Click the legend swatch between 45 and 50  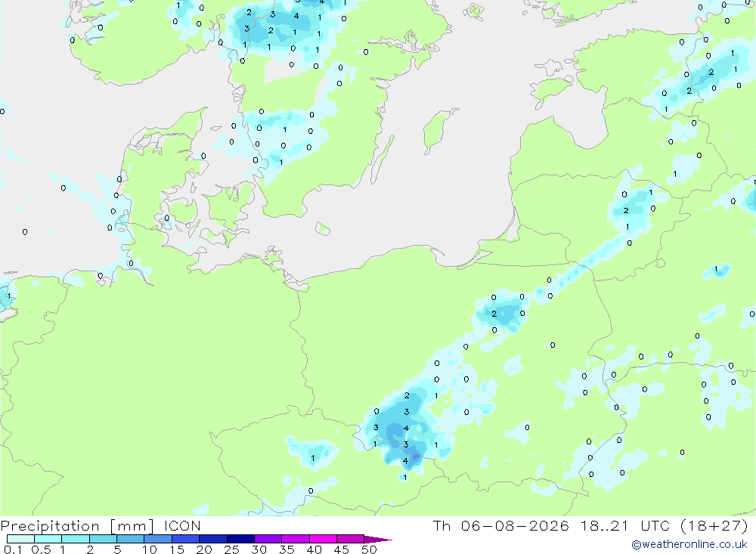click(x=351, y=539)
